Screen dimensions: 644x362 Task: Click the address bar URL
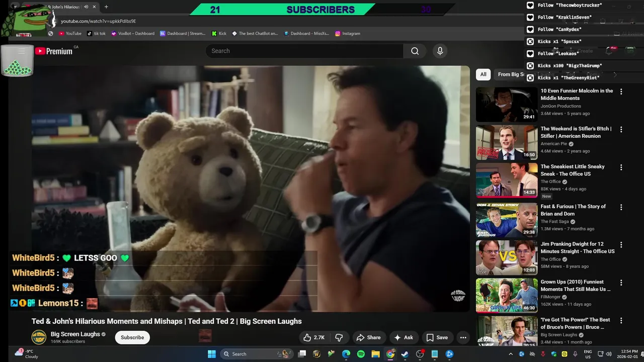point(99,21)
